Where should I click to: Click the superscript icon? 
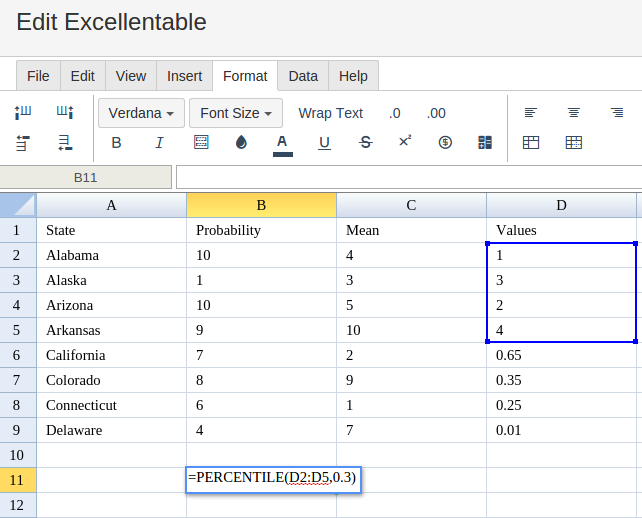(x=405, y=141)
